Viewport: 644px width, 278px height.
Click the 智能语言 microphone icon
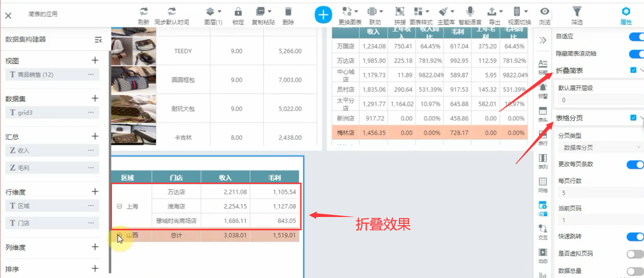(x=470, y=11)
